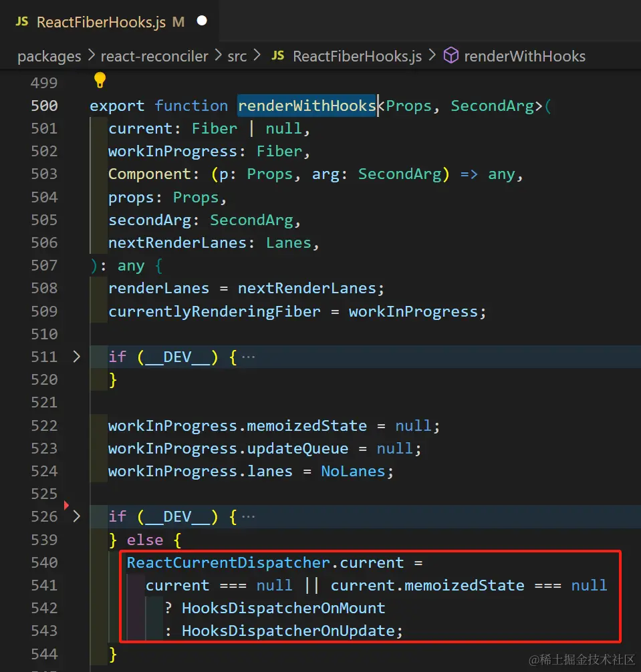641x672 pixels.
Task: Click line number 522 in gutter
Action: (x=44, y=426)
